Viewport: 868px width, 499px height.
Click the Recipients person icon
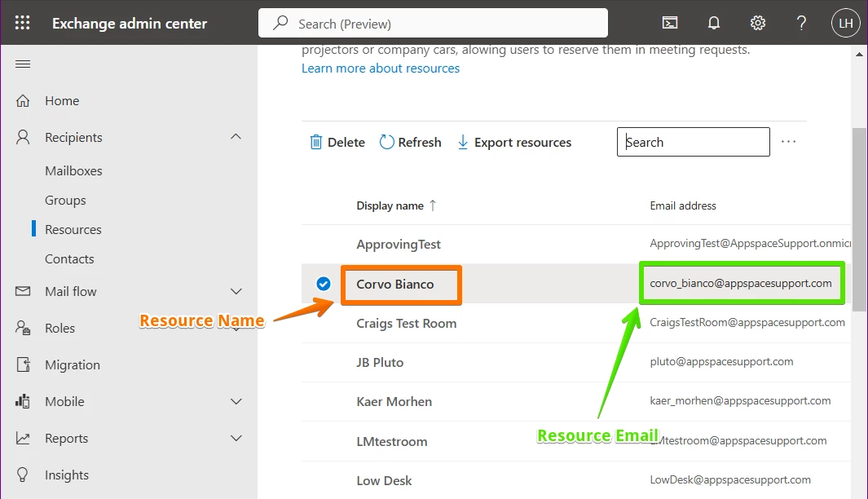click(23, 137)
